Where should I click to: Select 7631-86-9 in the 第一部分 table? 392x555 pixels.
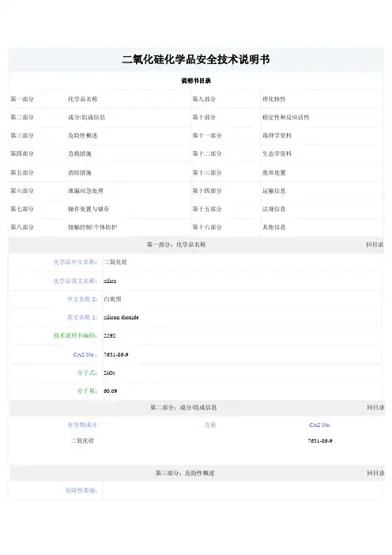pyautogui.click(x=115, y=355)
